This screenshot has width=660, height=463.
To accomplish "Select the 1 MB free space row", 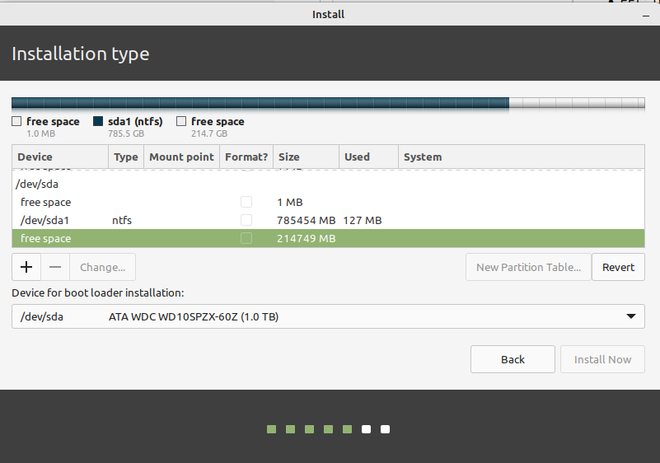I will (x=328, y=202).
